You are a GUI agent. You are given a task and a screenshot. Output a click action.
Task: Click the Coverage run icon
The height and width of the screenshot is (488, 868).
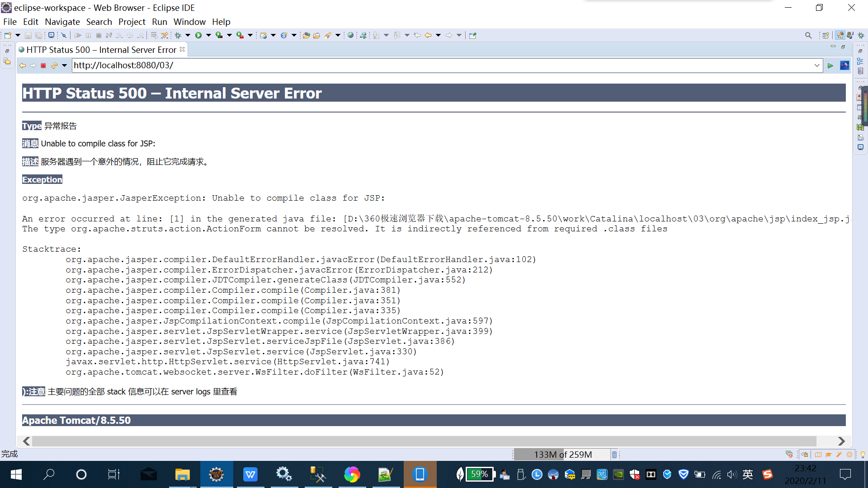219,35
